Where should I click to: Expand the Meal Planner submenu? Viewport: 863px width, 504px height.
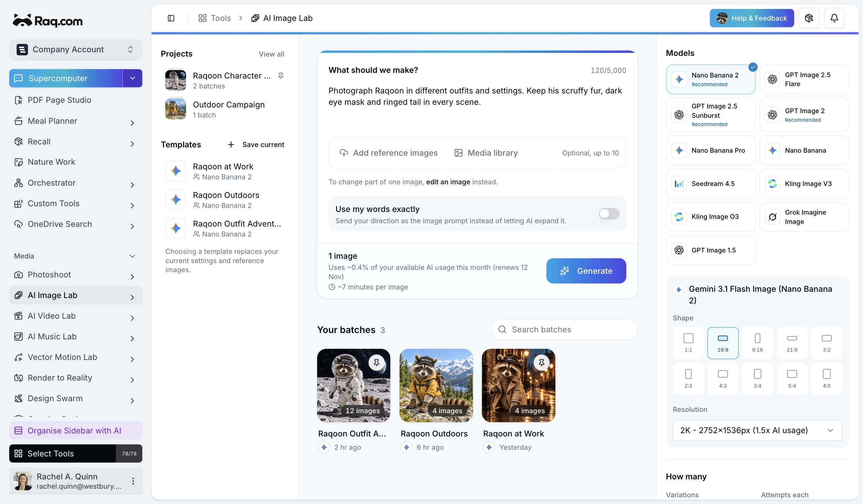[132, 122]
